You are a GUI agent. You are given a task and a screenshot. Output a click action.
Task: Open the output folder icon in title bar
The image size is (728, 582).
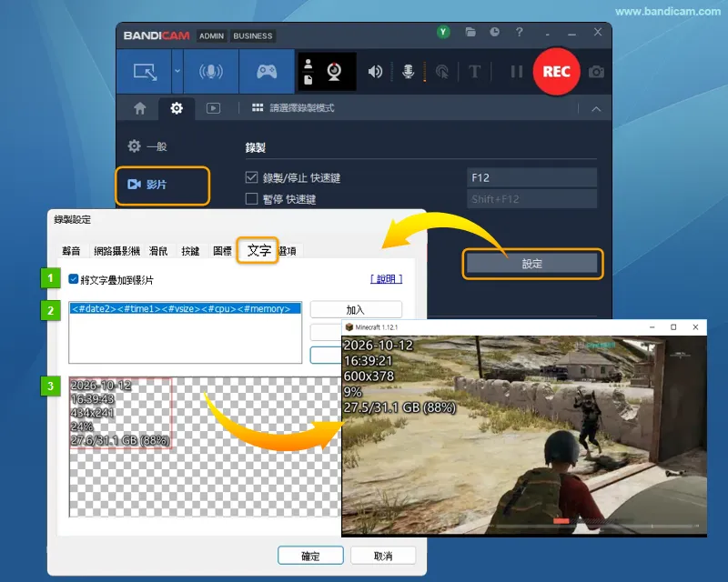point(470,32)
